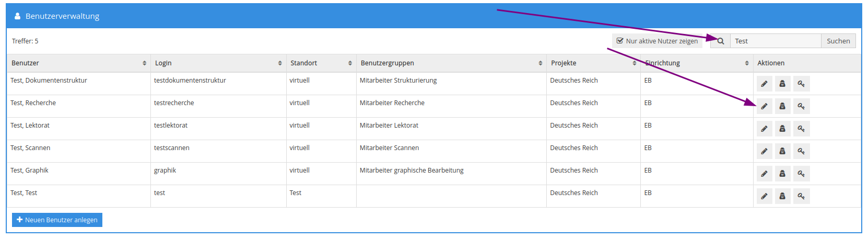Toggle the 'Nur aktive Nutzer zeigen' checkbox

pos(620,41)
